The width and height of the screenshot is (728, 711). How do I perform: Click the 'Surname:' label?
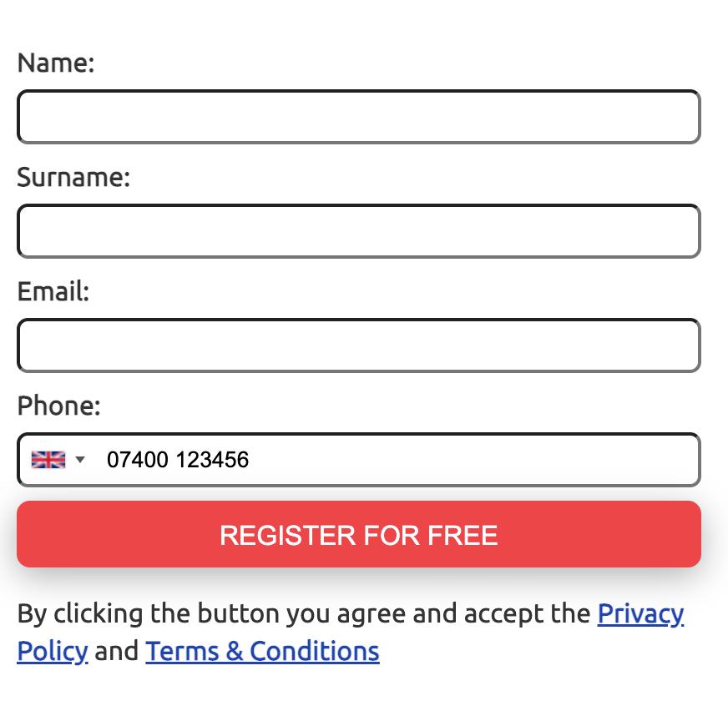73,177
